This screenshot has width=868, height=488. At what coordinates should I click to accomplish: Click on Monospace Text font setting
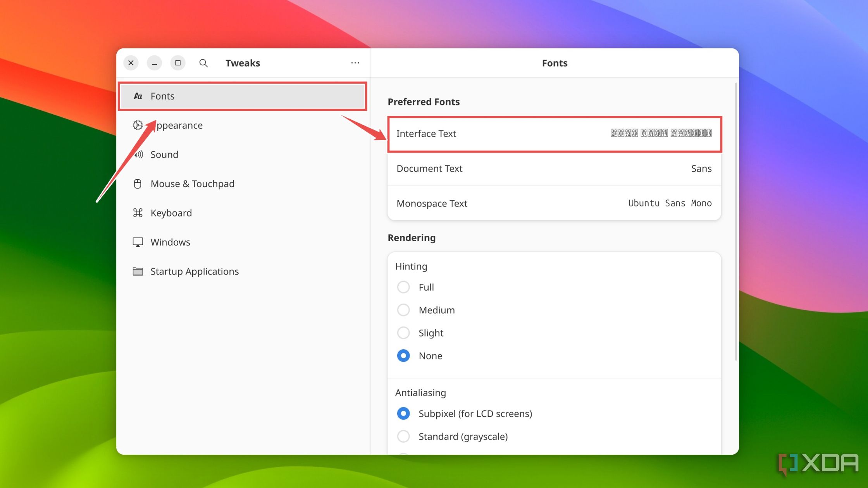pyautogui.click(x=554, y=203)
